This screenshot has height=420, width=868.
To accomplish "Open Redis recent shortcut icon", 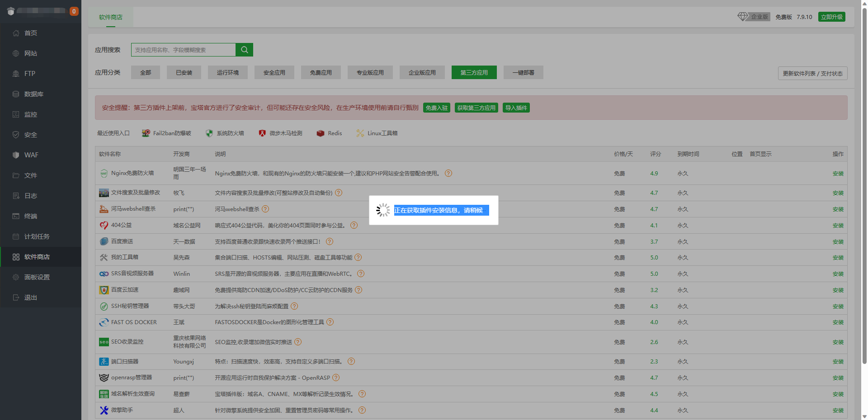I will pyautogui.click(x=321, y=133).
